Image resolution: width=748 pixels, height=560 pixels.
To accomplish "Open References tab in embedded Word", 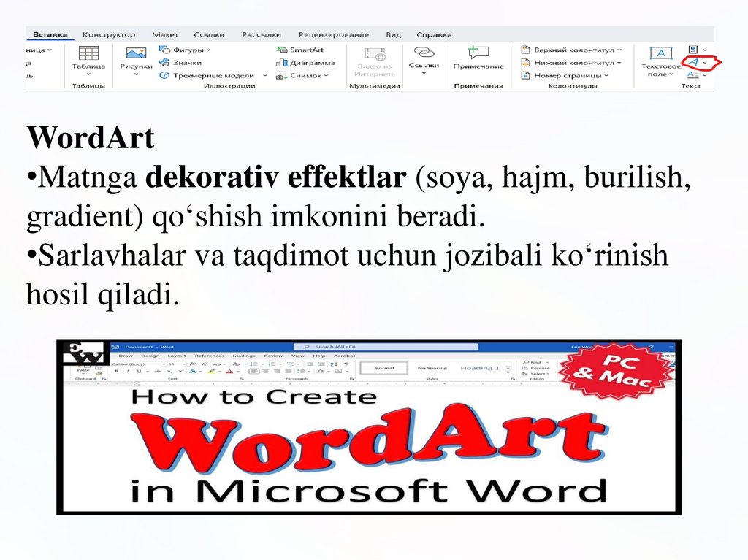I will [x=210, y=356].
